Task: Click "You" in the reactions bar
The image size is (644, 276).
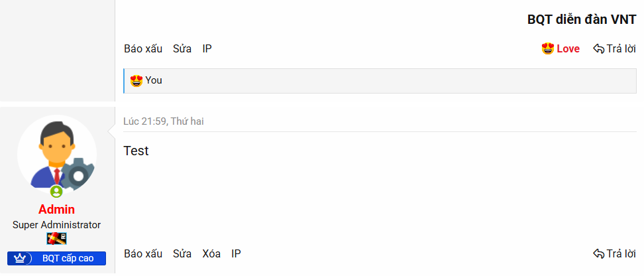Action: tap(154, 80)
